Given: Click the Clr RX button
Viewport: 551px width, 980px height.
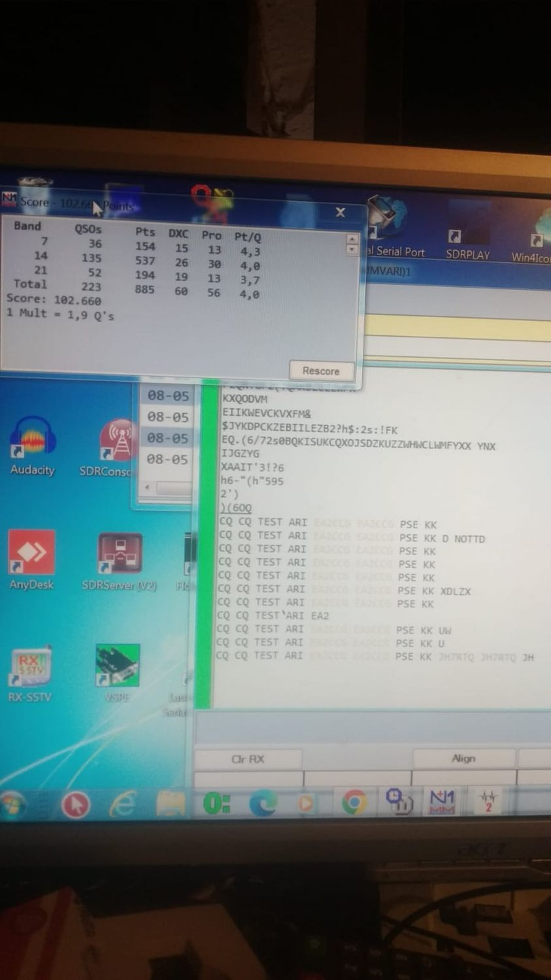Looking at the screenshot, I should pos(248,760).
